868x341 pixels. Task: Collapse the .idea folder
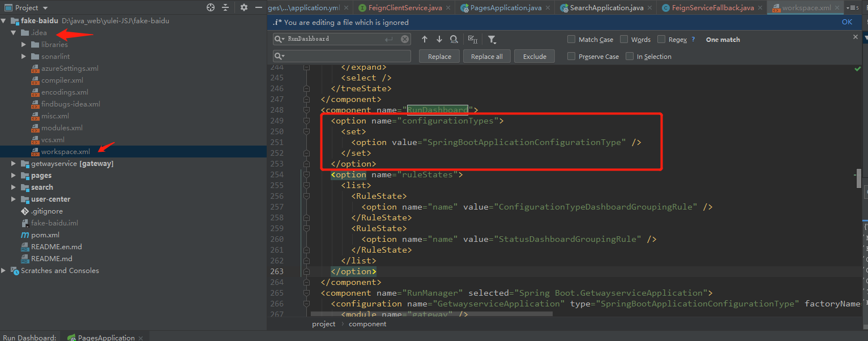[14, 32]
